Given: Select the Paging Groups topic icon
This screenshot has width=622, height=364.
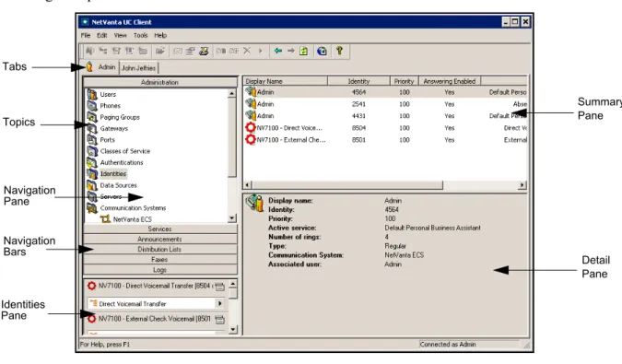Looking at the screenshot, I should pyautogui.click(x=92, y=117).
